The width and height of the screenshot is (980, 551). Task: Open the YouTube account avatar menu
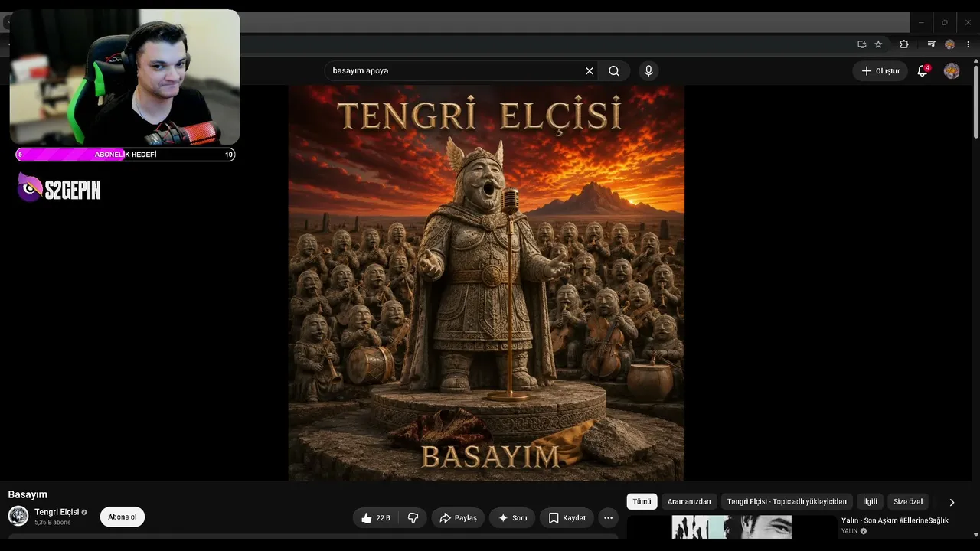click(x=952, y=70)
